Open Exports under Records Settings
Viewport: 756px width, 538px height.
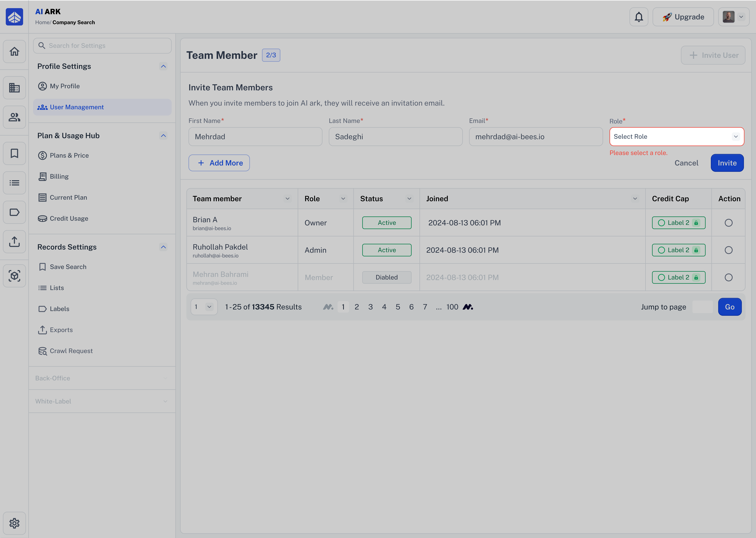[102, 330]
